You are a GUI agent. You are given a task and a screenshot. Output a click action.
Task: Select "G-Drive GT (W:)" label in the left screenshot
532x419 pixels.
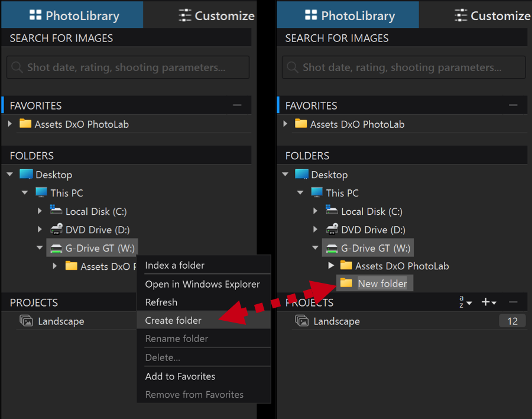pos(100,248)
